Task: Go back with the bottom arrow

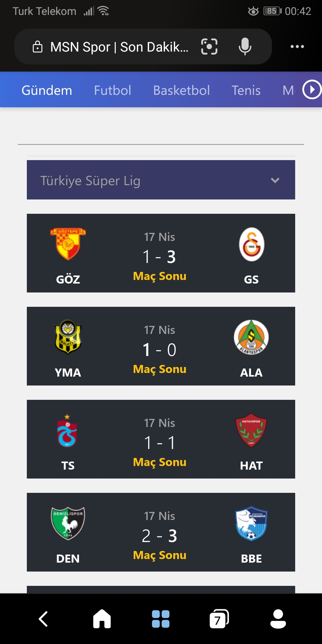Action: 44,619
